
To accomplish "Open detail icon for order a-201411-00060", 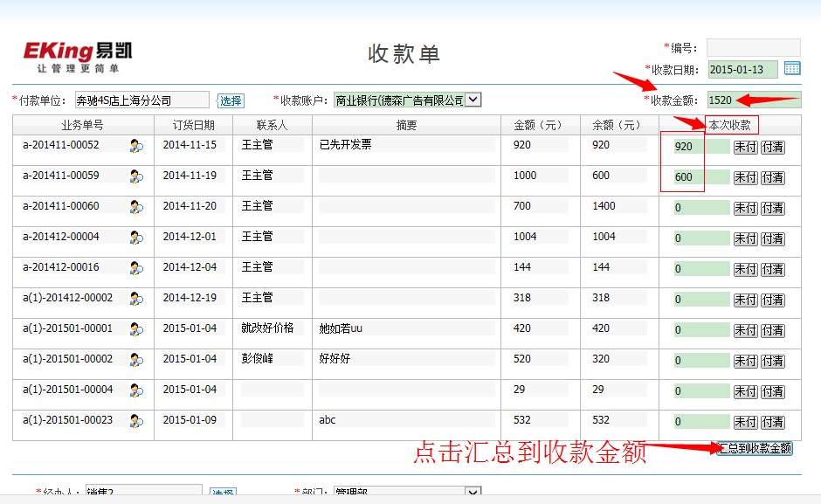I will [136, 207].
